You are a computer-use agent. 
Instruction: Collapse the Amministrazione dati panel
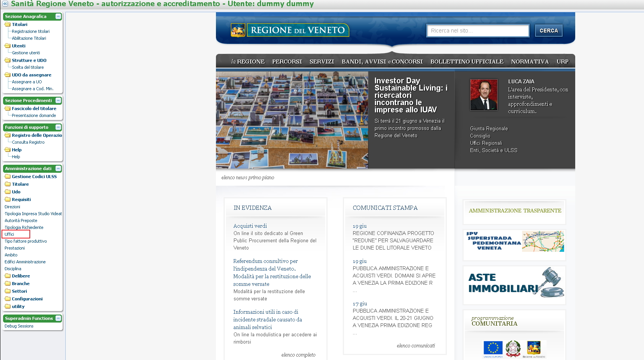click(x=58, y=169)
